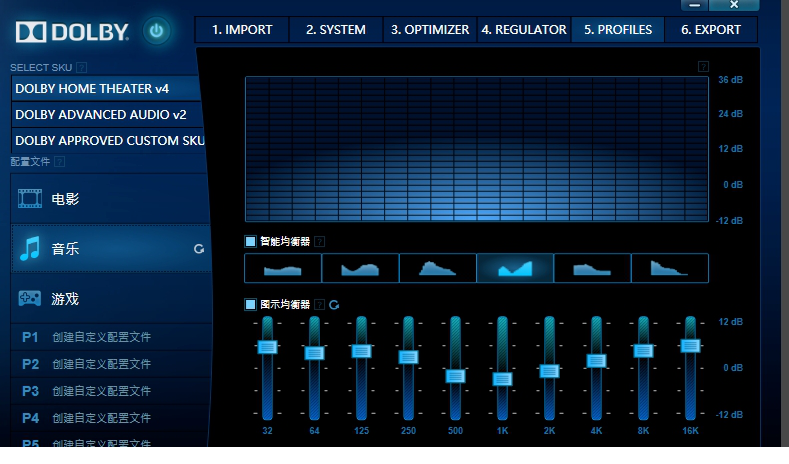Click the 8K equalizer slider handle
This screenshot has width=789, height=464.
coord(643,350)
